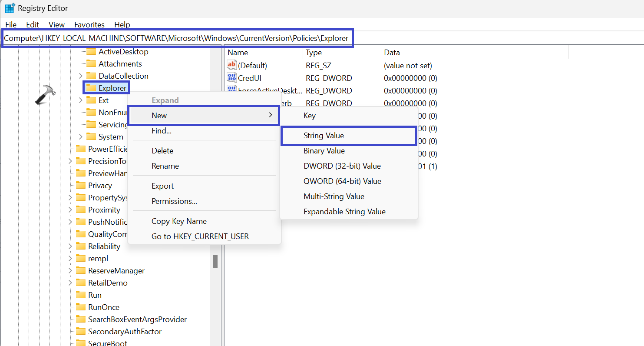This screenshot has width=644, height=346.
Task: Click the tree pane vertical scrollbar thumb
Action: (x=215, y=261)
